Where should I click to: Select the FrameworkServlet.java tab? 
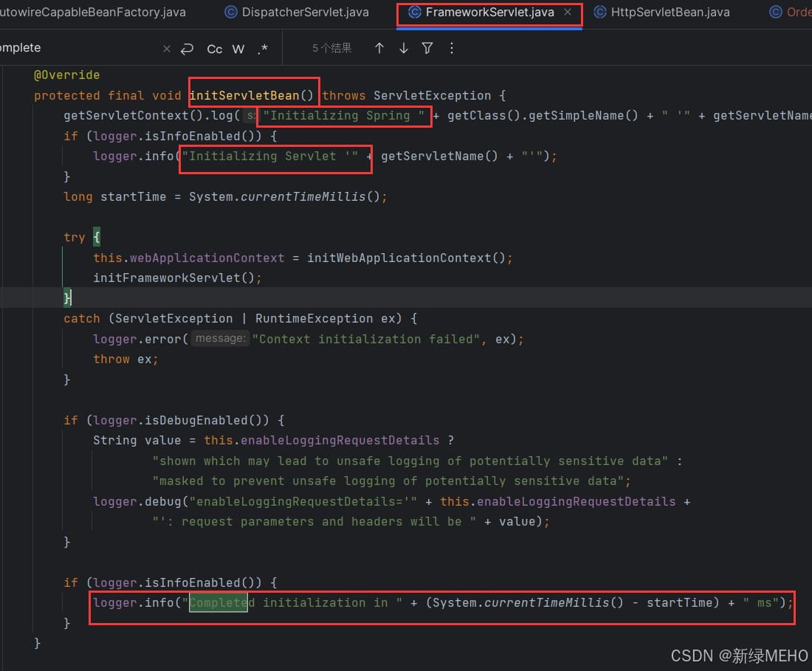point(489,12)
